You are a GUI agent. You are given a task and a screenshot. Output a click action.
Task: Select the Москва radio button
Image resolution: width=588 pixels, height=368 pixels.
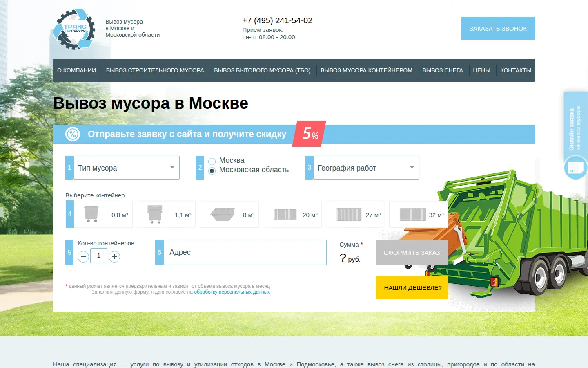tap(212, 162)
